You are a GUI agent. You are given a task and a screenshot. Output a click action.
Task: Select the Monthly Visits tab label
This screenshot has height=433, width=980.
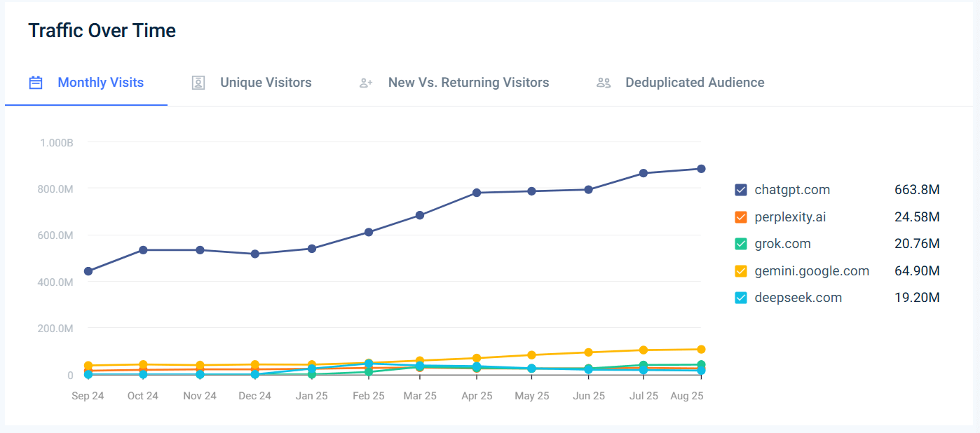(x=100, y=83)
